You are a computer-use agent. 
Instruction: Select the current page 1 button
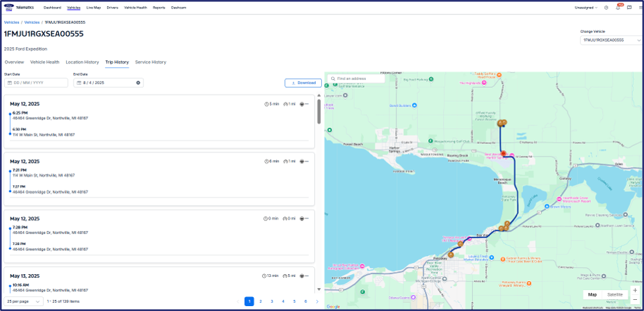pos(249,301)
